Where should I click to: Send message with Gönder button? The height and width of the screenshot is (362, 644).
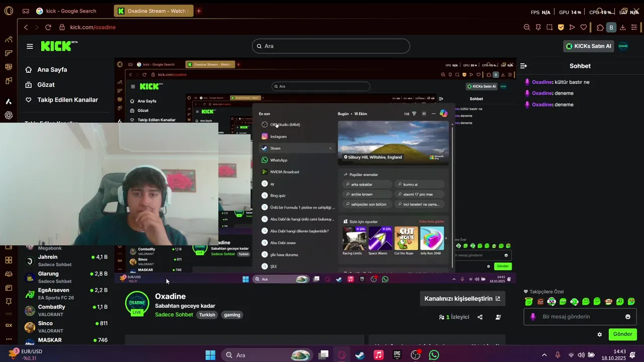pyautogui.click(x=622, y=334)
